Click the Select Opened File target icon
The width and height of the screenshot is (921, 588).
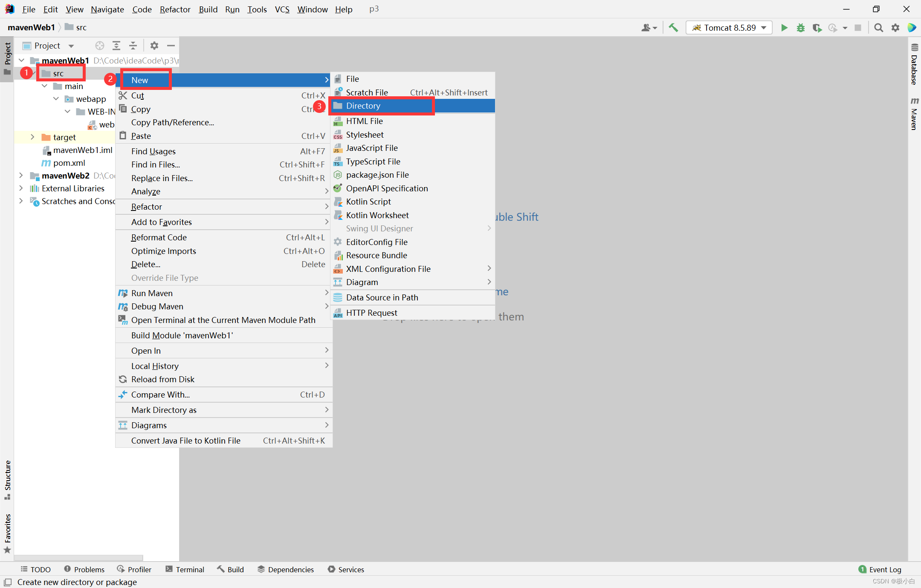pos(100,46)
